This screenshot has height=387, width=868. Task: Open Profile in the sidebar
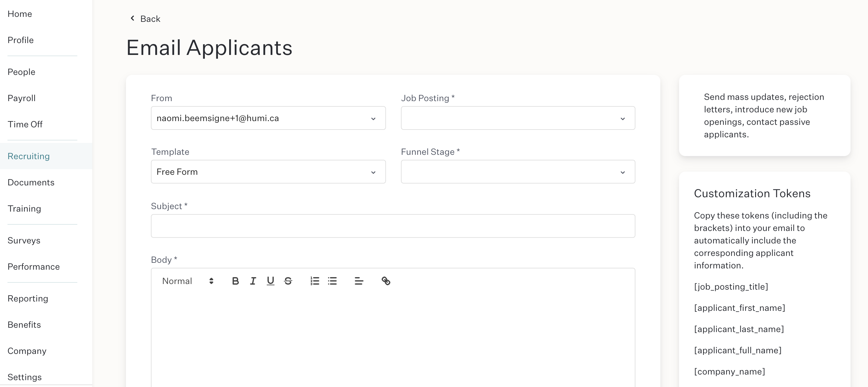click(21, 40)
